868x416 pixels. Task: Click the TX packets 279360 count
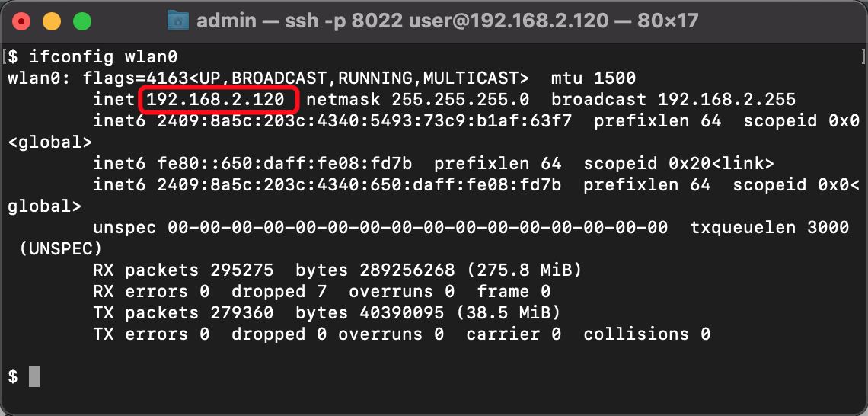(x=242, y=313)
